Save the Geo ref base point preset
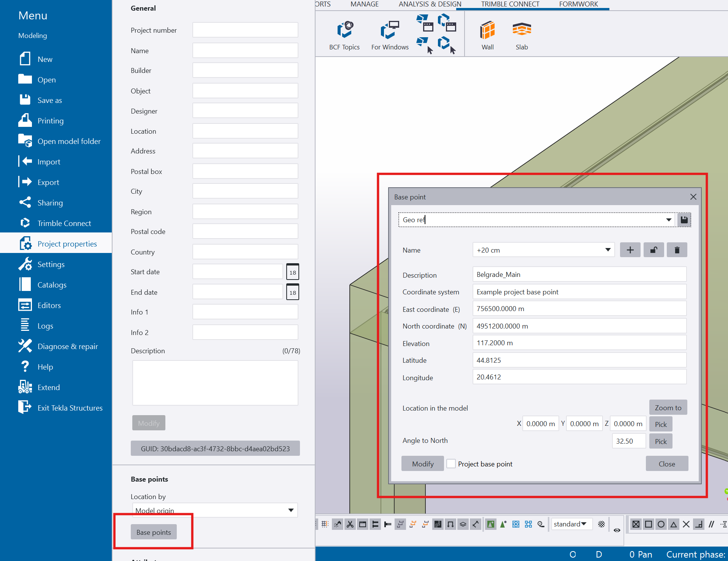Screen dimensions: 728x561 click(684, 220)
